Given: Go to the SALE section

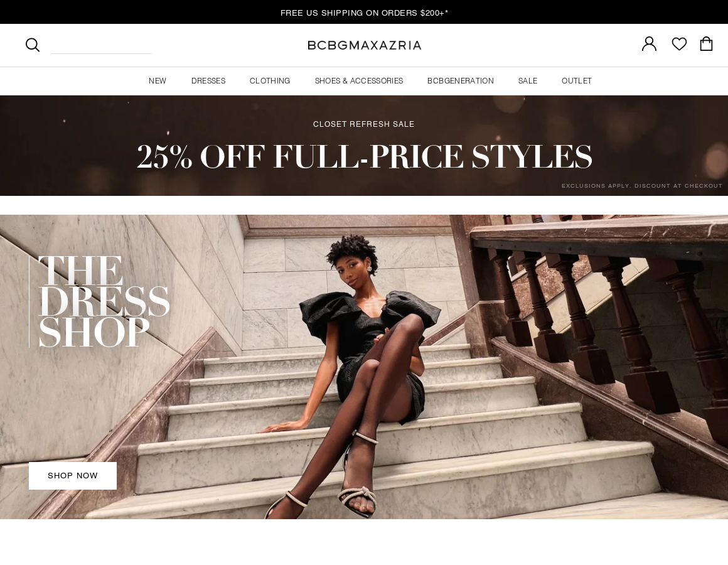Looking at the screenshot, I should [527, 81].
